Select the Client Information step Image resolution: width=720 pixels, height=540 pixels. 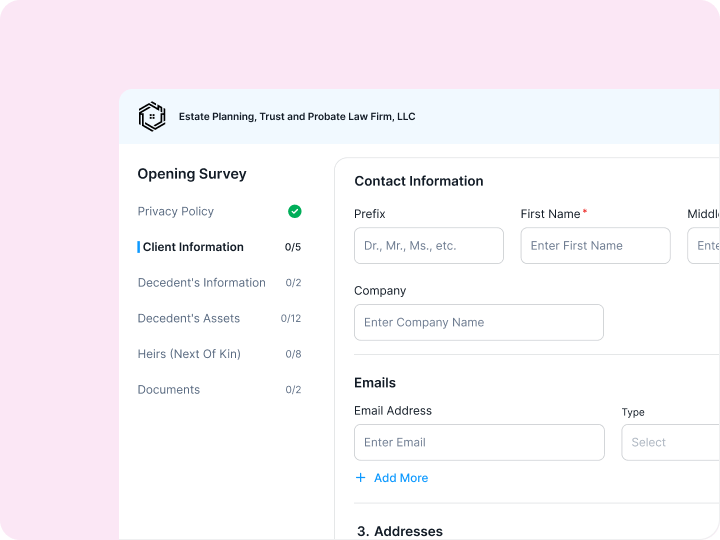pos(193,247)
